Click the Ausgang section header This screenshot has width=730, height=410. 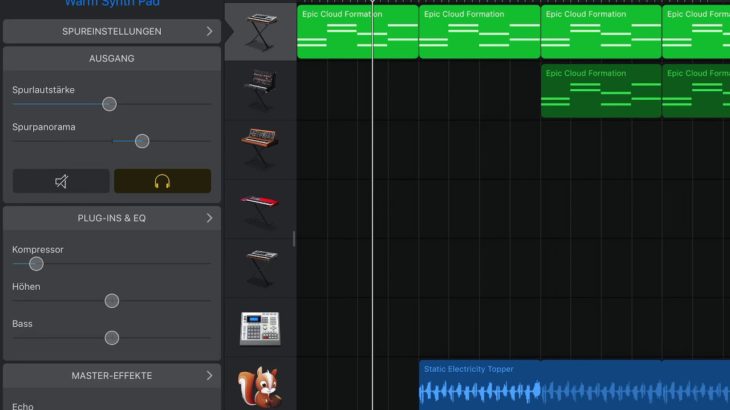[x=112, y=59]
